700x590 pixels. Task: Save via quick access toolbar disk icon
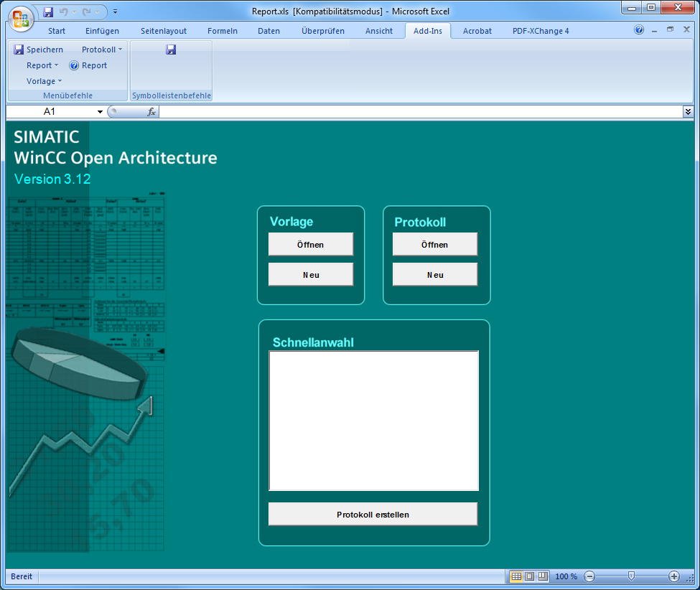pyautogui.click(x=48, y=12)
